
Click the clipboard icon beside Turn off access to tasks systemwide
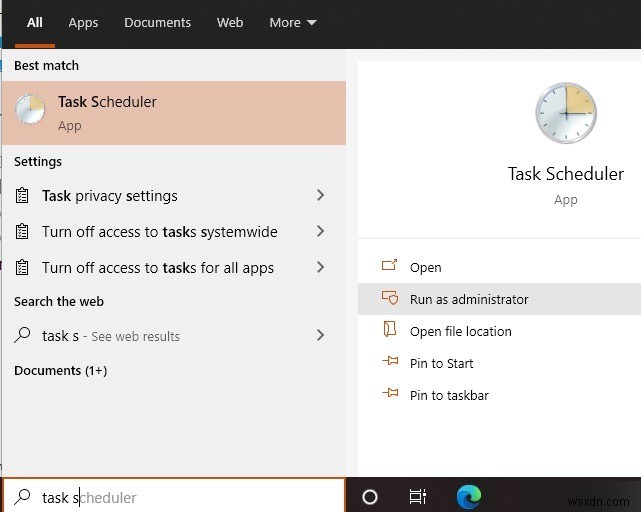click(x=22, y=231)
